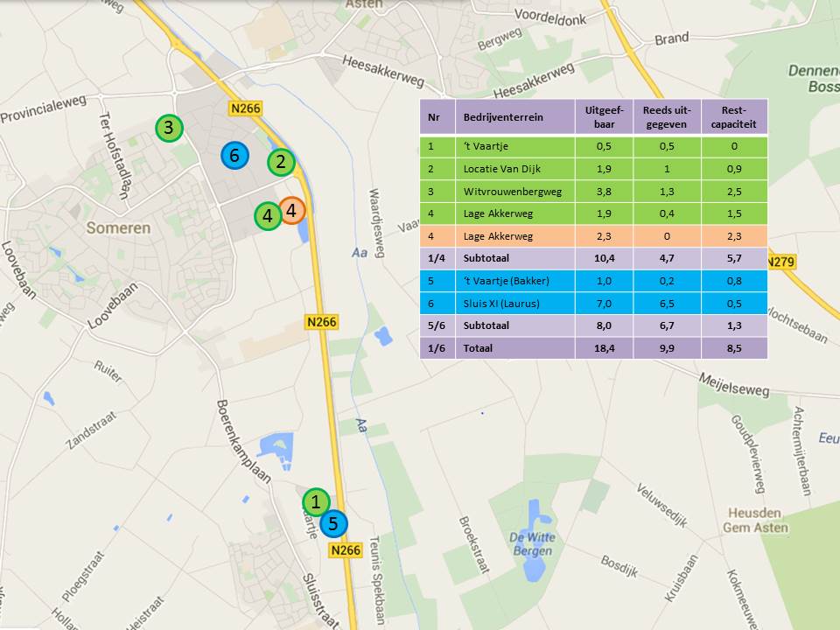Click green marker number 3
The width and height of the screenshot is (840, 630).
169,128
